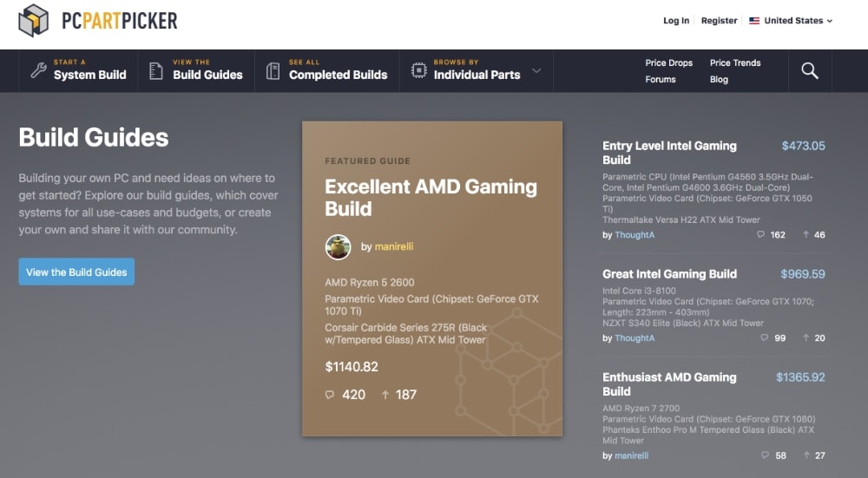Open Browse by Individual Parts menu
Viewport: 868px width, 478px height.
coord(476,71)
